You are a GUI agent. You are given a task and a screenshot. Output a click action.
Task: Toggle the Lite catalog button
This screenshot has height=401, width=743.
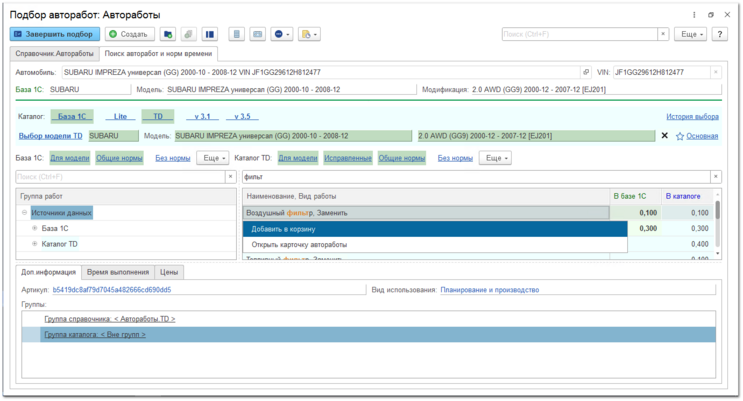click(x=120, y=116)
